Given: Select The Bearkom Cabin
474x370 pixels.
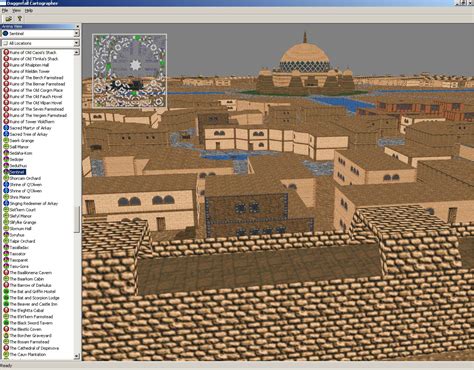Looking at the screenshot, I should point(27,279).
